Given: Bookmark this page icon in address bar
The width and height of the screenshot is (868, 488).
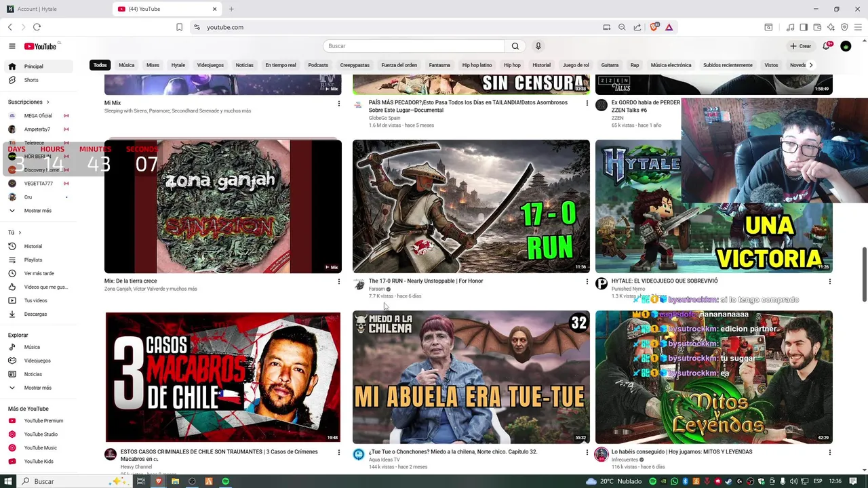Looking at the screenshot, I should 179,27.
